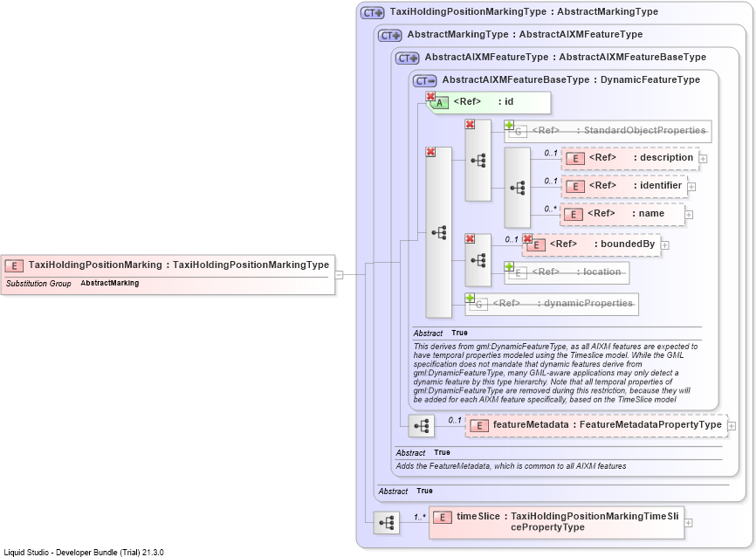Screen dimensions: 756x557
Task: Expand the timeSlice element
Action: tap(689, 523)
